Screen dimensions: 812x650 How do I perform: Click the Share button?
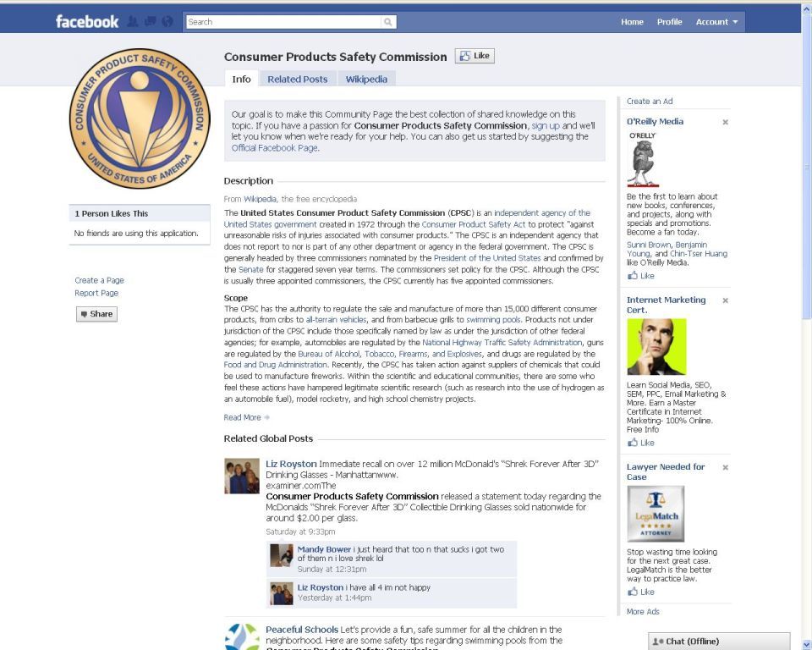point(96,314)
